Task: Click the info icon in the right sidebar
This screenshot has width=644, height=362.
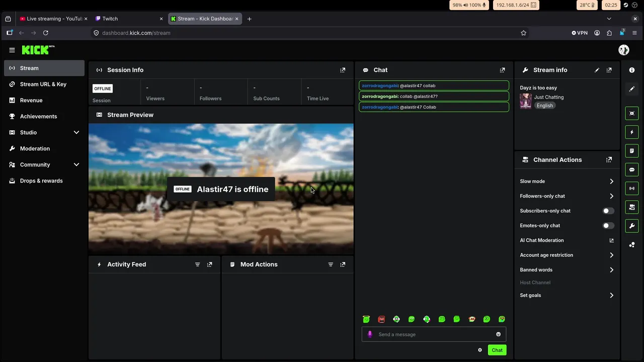Action: click(632, 70)
